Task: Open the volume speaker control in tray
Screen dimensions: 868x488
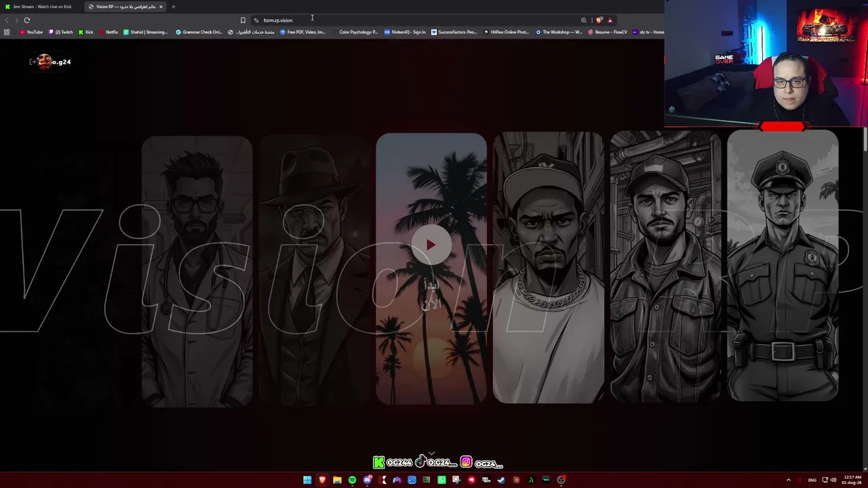Action: tap(833, 480)
